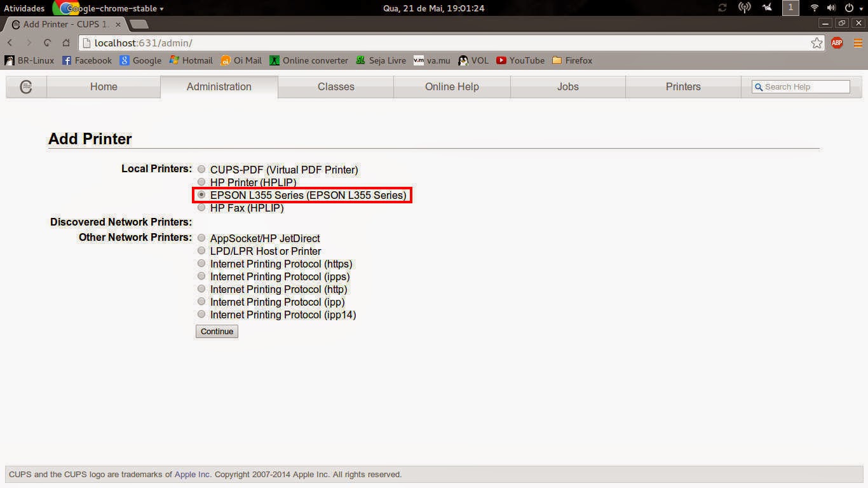Viewport: 868px width, 488px height.
Task: Select CUPS-PDF Virtual PDF Printer
Action: click(201, 169)
